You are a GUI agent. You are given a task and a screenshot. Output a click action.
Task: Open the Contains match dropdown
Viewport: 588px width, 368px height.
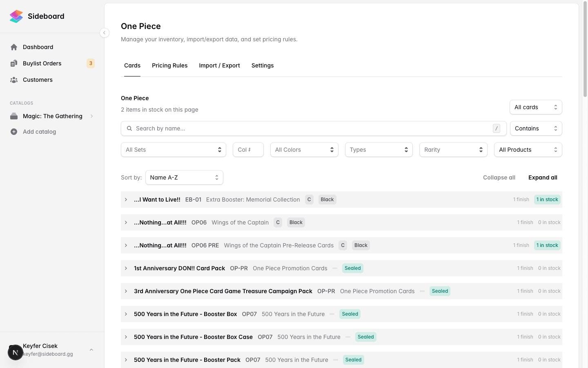(x=536, y=128)
